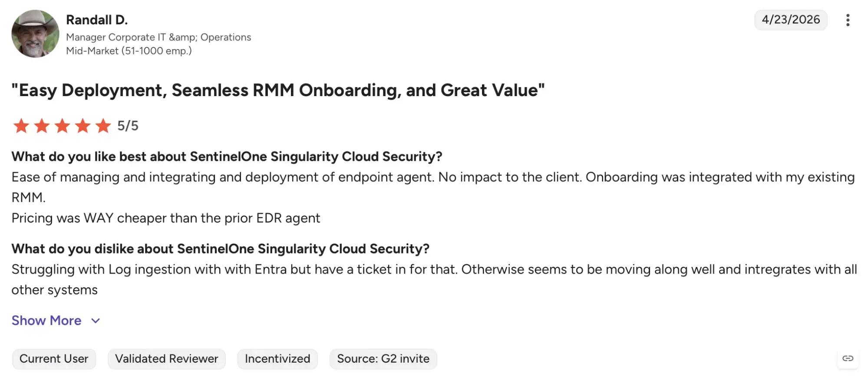Screen dimensions: 868x380
Task: Click the chevron next to Show More
Action: 96,321
